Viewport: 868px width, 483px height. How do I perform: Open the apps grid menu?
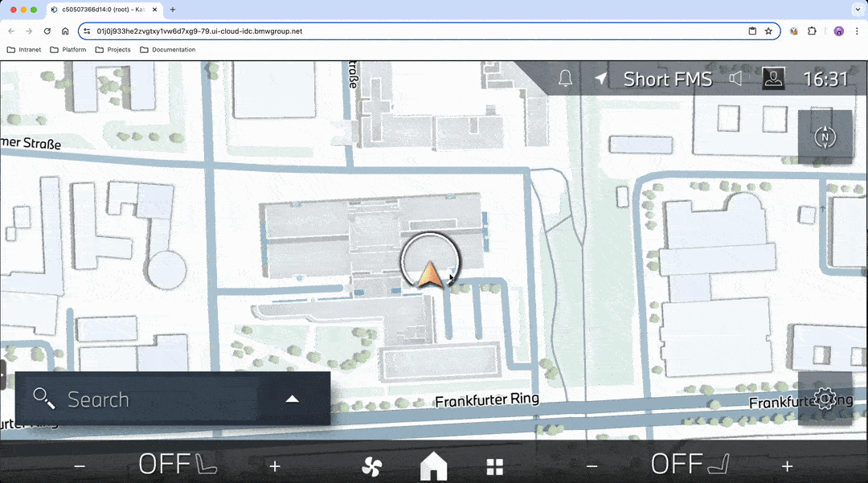tap(494, 466)
